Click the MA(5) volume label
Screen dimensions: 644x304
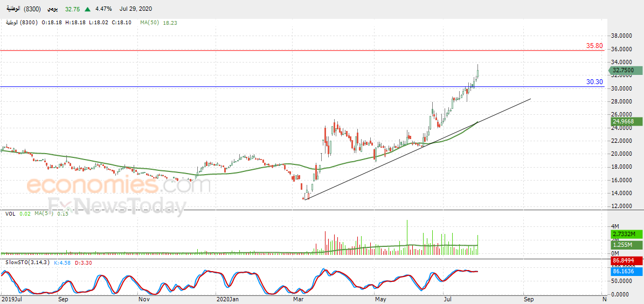(x=44, y=213)
